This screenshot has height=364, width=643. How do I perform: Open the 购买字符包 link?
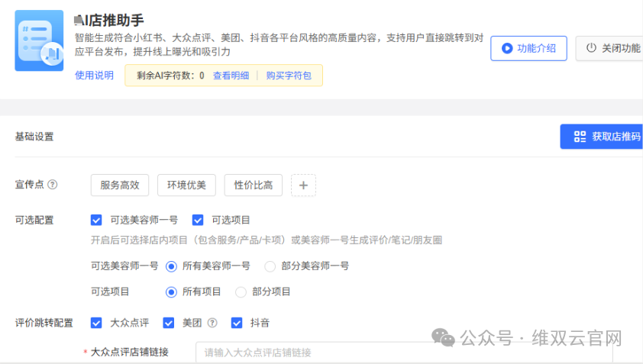pyautogui.click(x=289, y=76)
